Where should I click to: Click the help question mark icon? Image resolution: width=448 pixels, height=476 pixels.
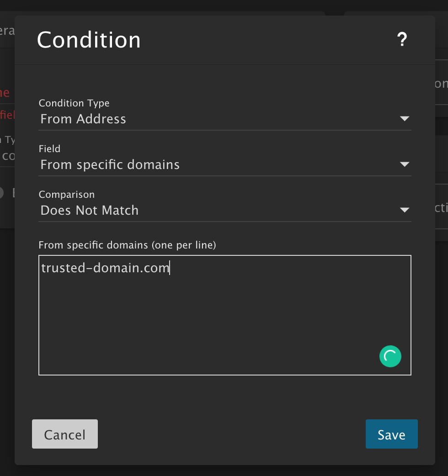pos(401,40)
